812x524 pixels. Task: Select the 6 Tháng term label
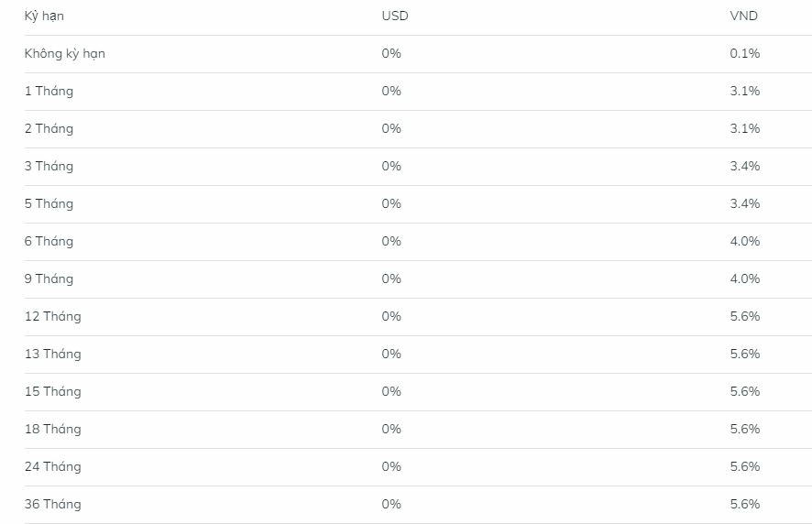click(x=49, y=242)
